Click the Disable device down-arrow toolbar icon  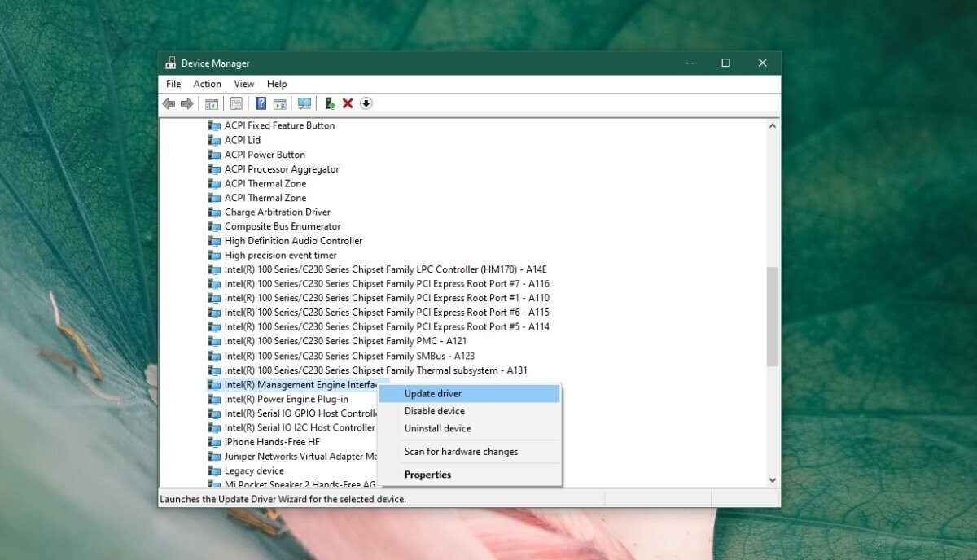(x=366, y=103)
